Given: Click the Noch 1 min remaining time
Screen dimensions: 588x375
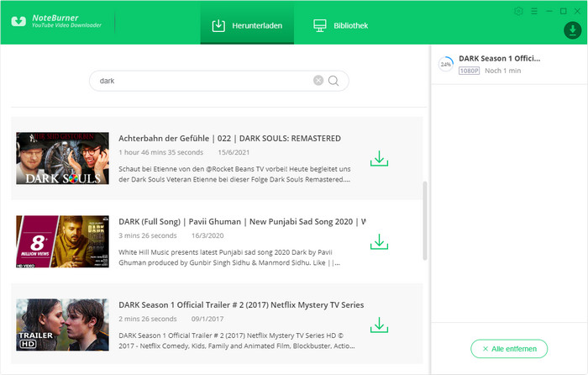Looking at the screenshot, I should 502,71.
